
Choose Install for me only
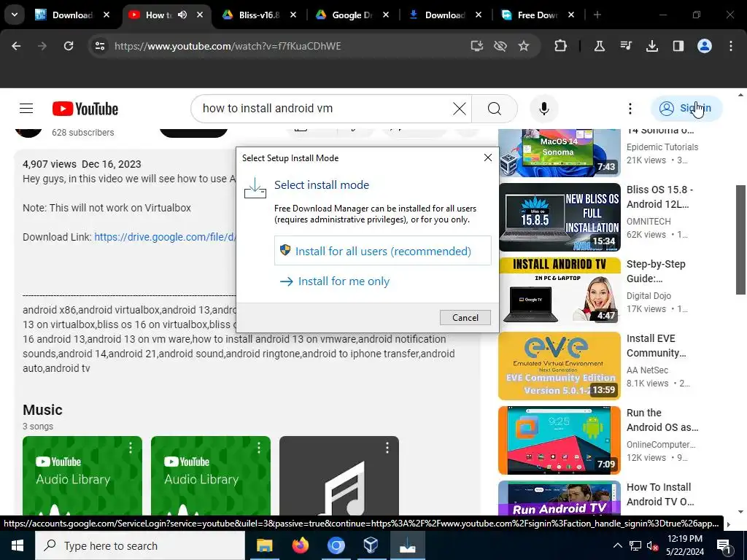pyautogui.click(x=335, y=281)
